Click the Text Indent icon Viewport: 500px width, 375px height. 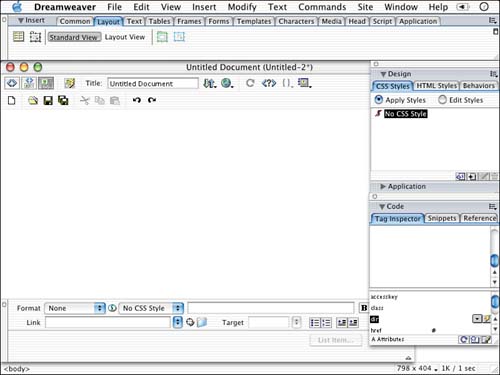click(353, 323)
